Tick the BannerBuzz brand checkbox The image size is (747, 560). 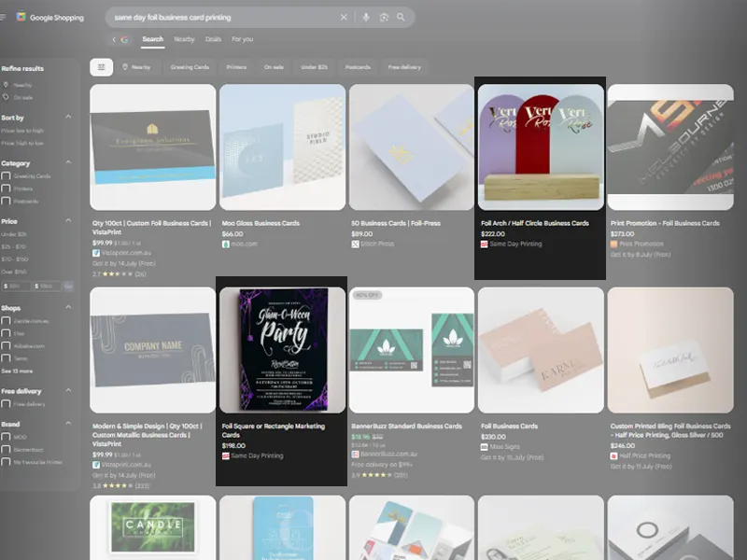tap(6, 449)
